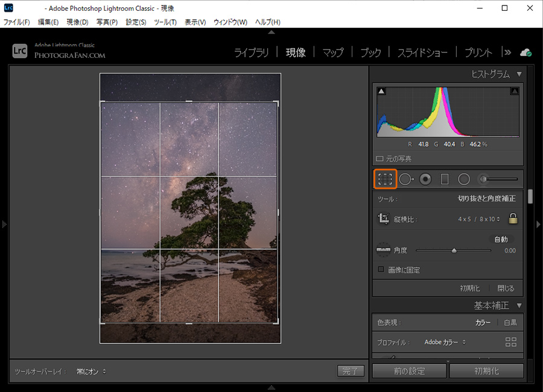Click the crop frame aspect tool icon
The height and width of the screenshot is (392, 543).
(383, 218)
